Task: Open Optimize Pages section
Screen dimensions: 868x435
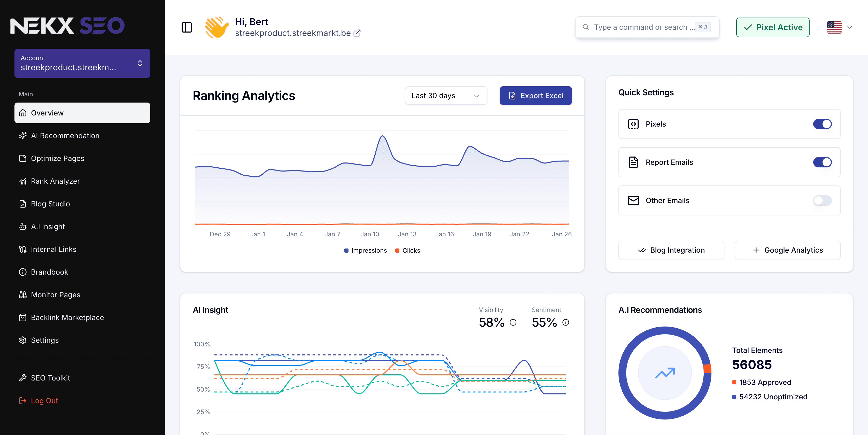Action: pos(82,158)
